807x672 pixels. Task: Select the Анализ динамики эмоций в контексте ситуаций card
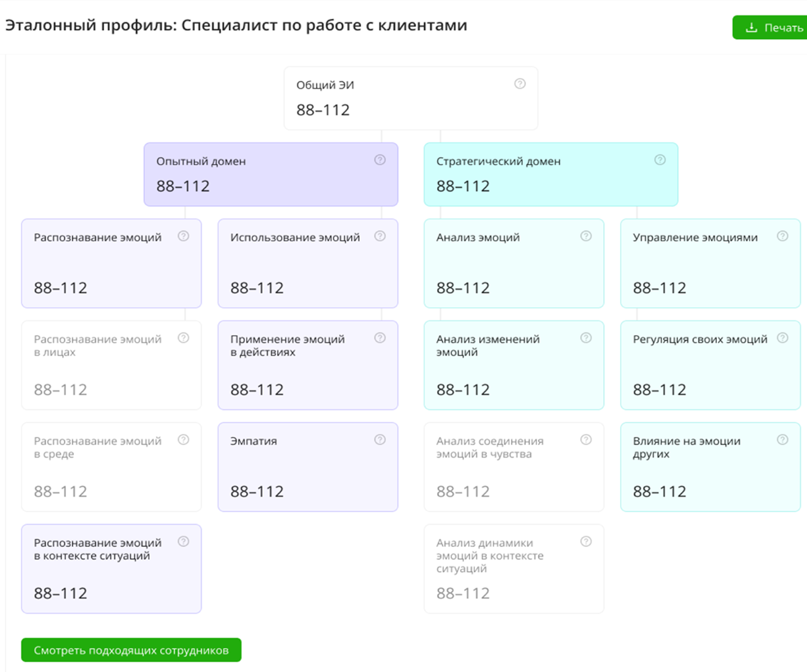[514, 569]
